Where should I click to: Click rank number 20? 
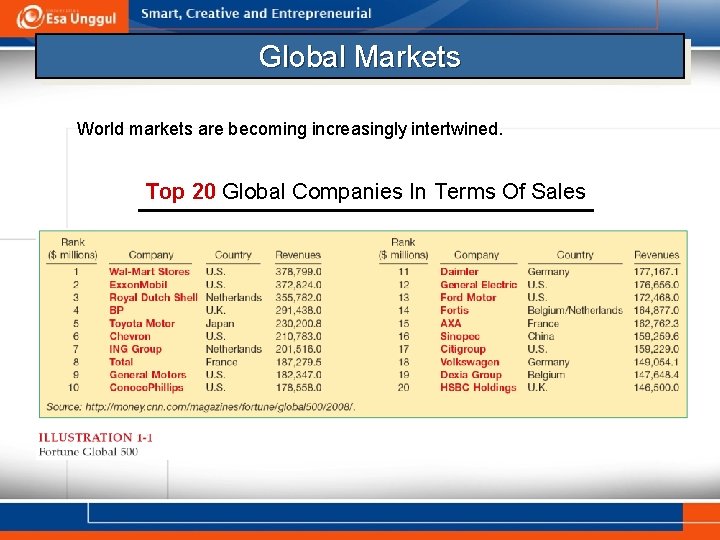click(403, 388)
